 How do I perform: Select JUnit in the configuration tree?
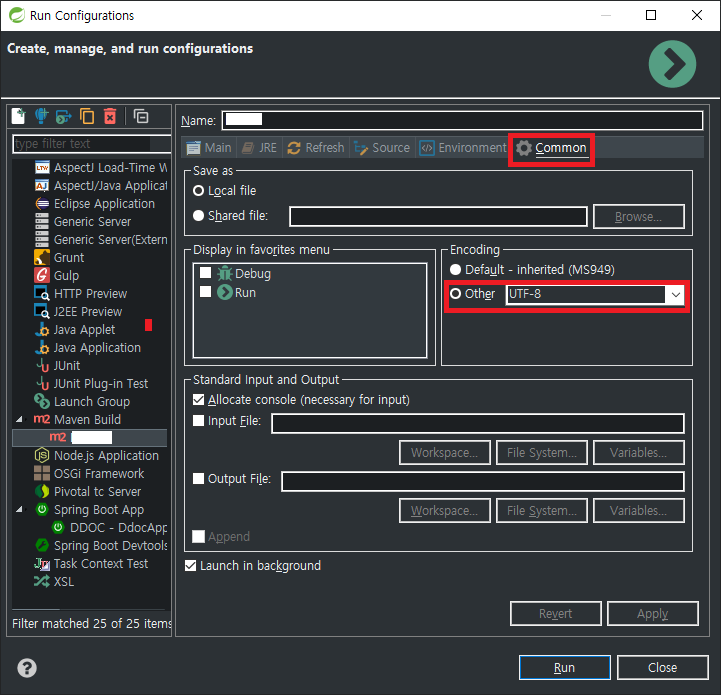click(x=66, y=366)
